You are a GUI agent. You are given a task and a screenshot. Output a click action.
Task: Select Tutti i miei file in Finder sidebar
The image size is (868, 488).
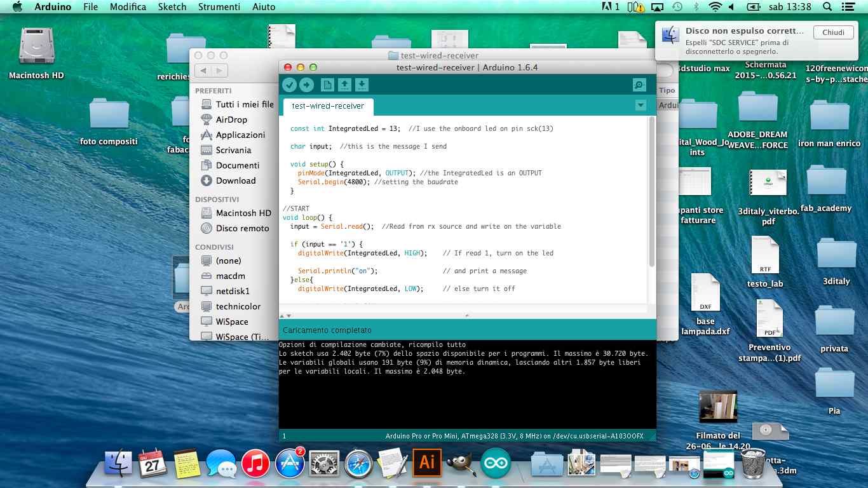pos(237,104)
